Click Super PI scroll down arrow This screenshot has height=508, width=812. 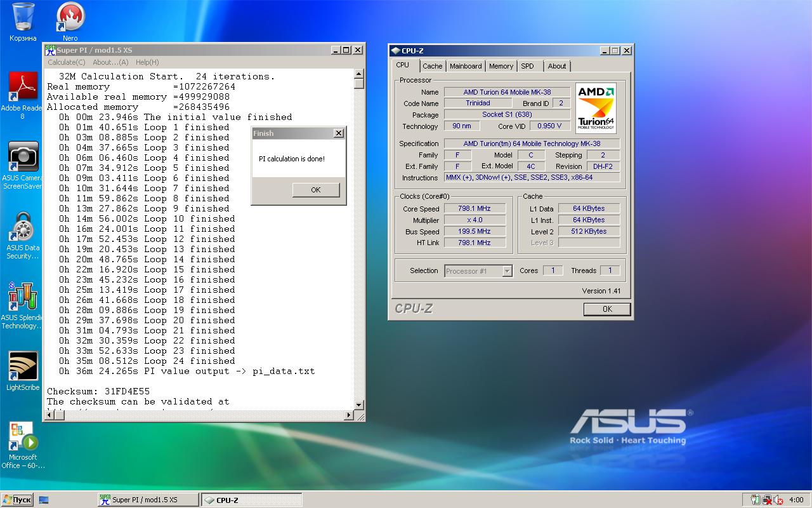[358, 404]
